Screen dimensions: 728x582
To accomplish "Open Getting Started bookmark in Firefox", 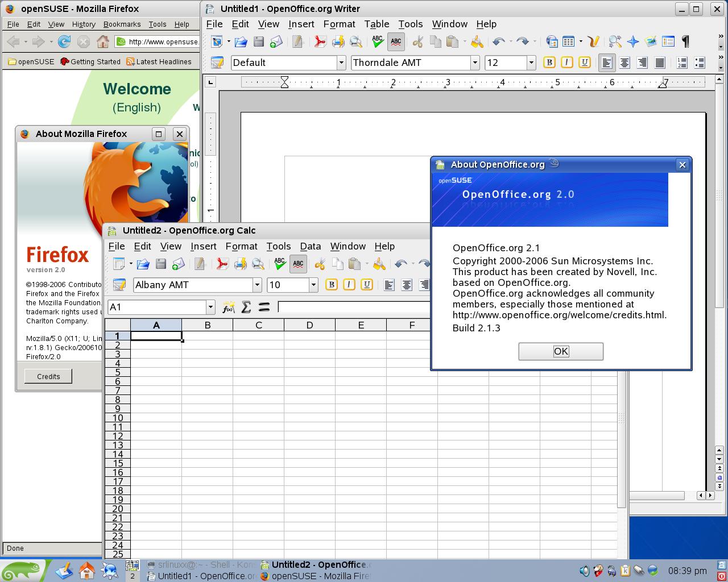I will click(90, 61).
